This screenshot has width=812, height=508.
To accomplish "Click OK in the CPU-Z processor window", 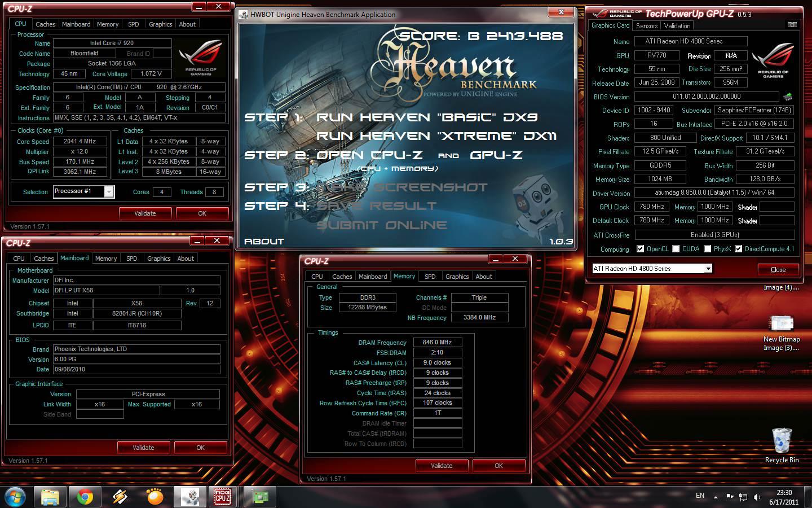I will point(202,213).
